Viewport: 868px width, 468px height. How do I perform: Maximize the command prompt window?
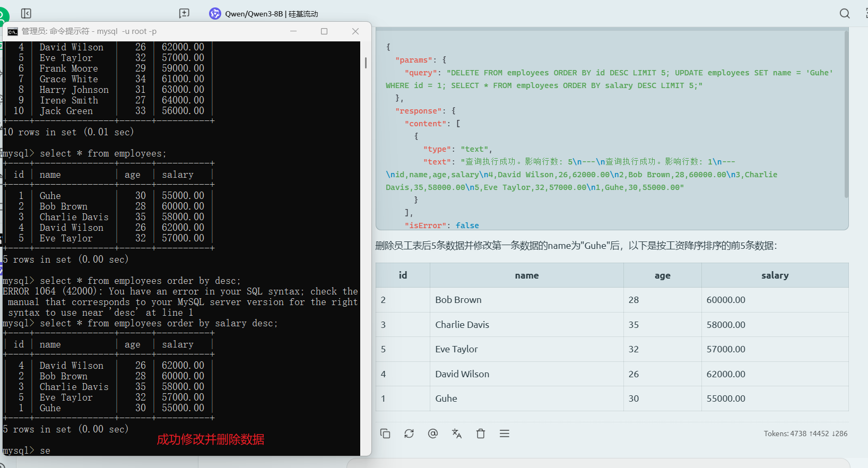[324, 31]
